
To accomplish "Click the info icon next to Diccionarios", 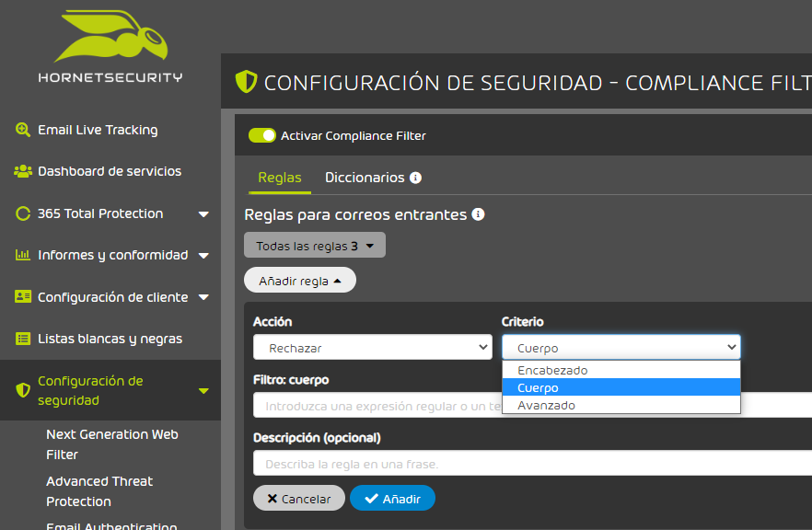I will [415, 178].
